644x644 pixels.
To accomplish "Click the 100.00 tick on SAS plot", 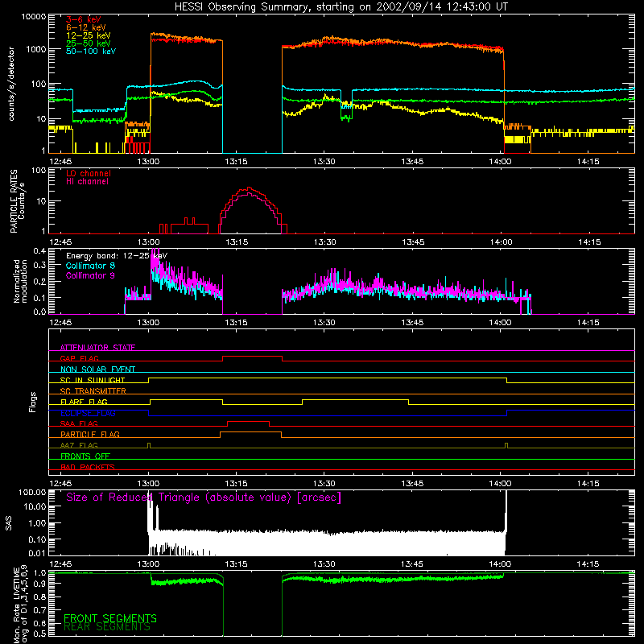I will click(32, 493).
